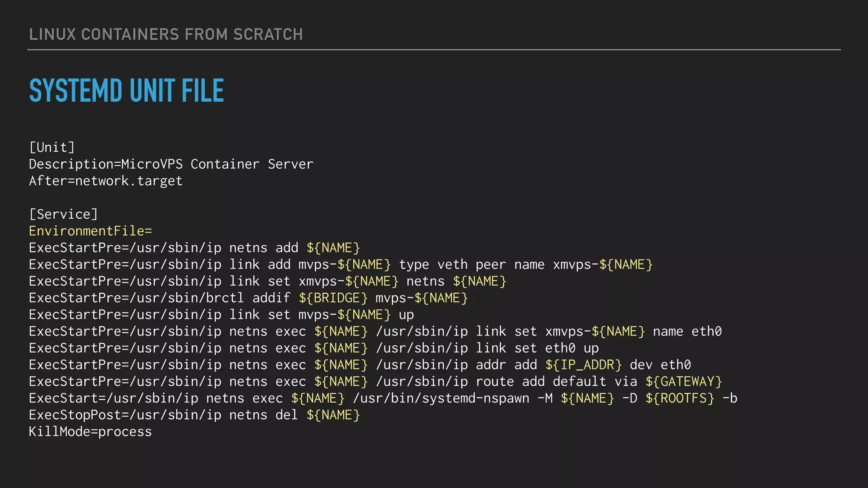
Task: Click the yellow ${BRIDGE} variable
Action: pos(333,298)
